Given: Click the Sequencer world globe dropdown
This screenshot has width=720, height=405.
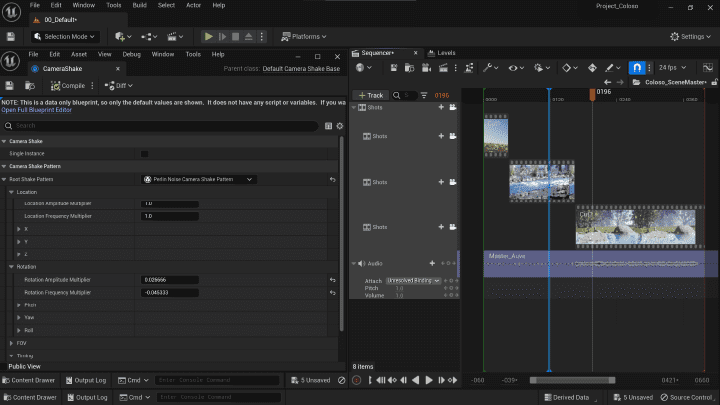Looking at the screenshot, I should click(364, 68).
